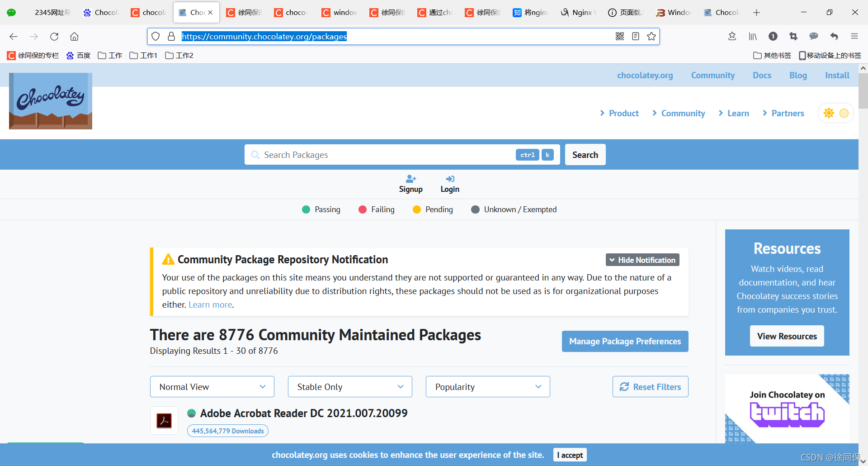Click the numbered circle extension icon
This screenshot has height=466, width=868.
coord(773,36)
